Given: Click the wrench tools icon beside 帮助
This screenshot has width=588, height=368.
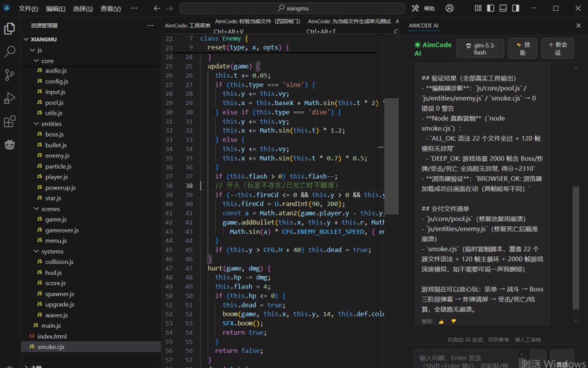Looking at the screenshot, I should click(415, 8).
